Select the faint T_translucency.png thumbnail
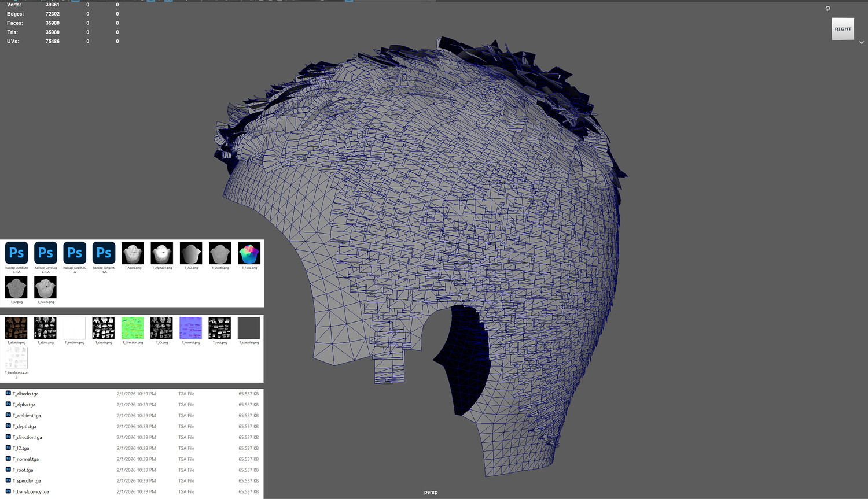Image resolution: width=868 pixels, height=499 pixels. coord(16,358)
